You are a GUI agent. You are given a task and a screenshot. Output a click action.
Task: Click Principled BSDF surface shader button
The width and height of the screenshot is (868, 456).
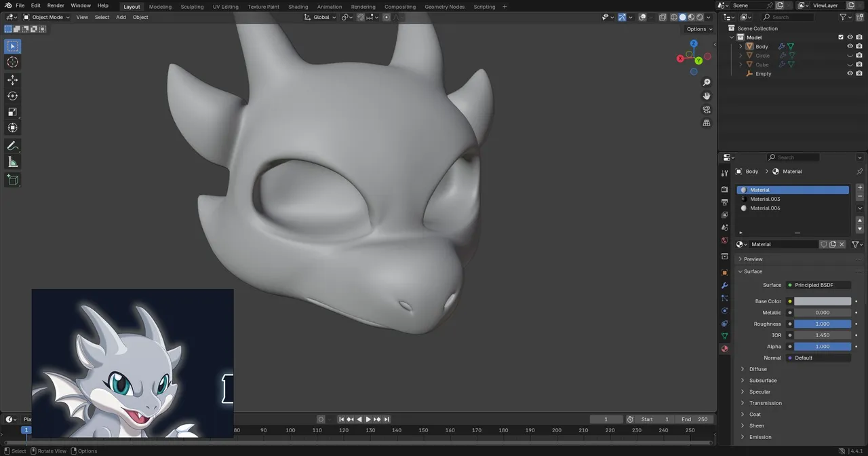click(x=818, y=285)
